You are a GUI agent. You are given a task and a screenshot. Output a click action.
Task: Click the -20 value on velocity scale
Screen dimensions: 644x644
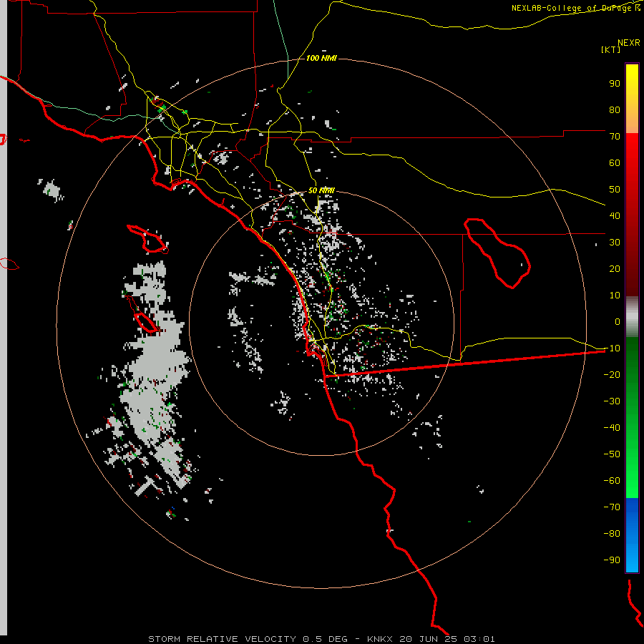pyautogui.click(x=612, y=375)
